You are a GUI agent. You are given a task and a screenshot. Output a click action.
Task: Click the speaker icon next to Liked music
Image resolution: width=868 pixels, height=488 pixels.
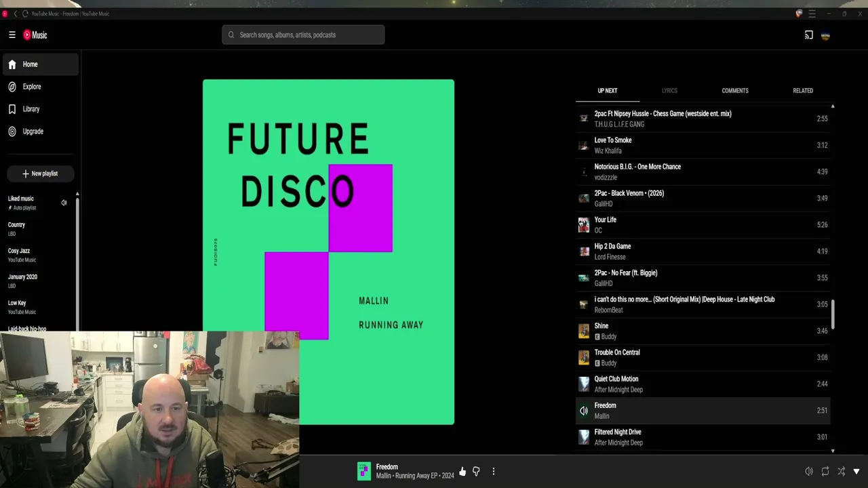(64, 203)
